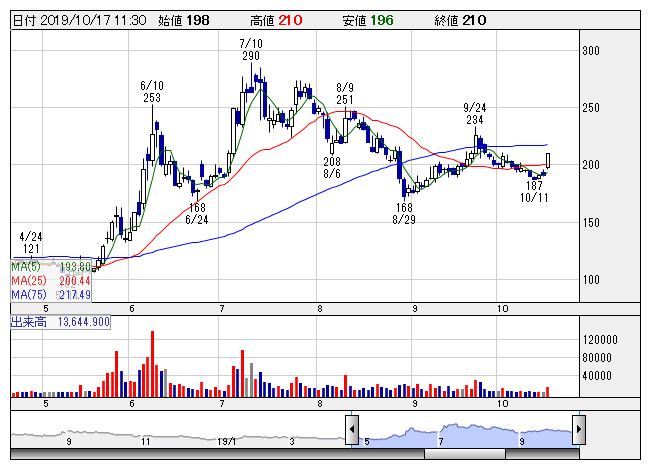Screen dimensions: 652x469
Task: Click the 日付 2019/10/17 11:30 date field
Action: click(79, 20)
